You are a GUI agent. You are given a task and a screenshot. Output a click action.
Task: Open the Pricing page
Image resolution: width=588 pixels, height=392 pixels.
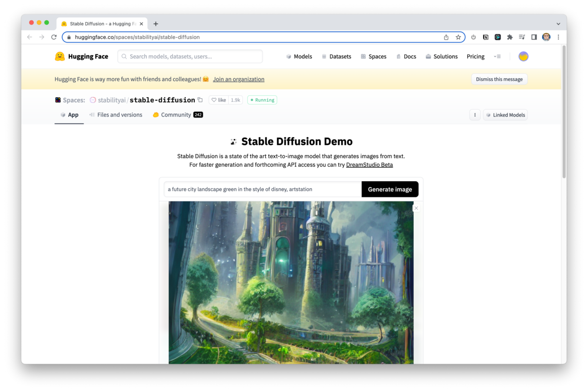pyautogui.click(x=476, y=57)
